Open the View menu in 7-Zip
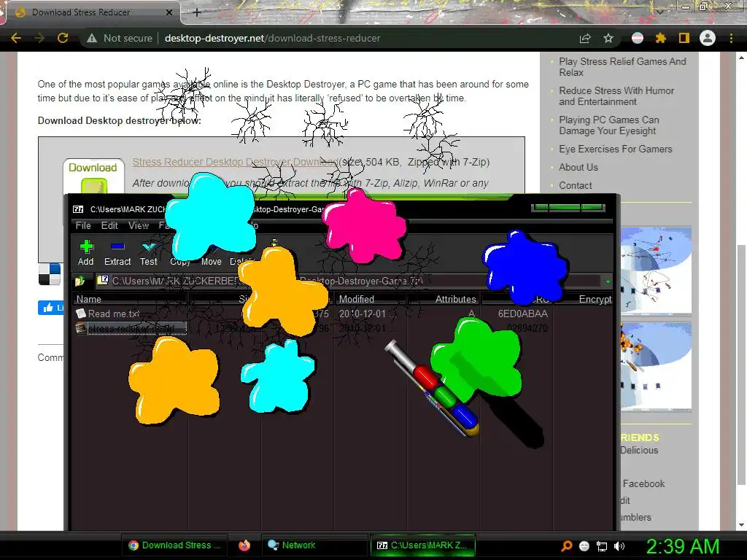This screenshot has width=747, height=560. pyautogui.click(x=139, y=226)
